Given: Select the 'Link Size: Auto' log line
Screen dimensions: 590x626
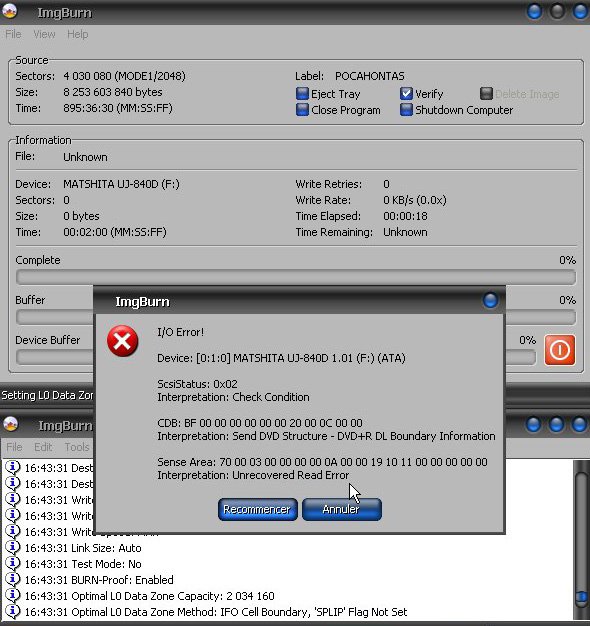Looking at the screenshot, I should [83, 548].
